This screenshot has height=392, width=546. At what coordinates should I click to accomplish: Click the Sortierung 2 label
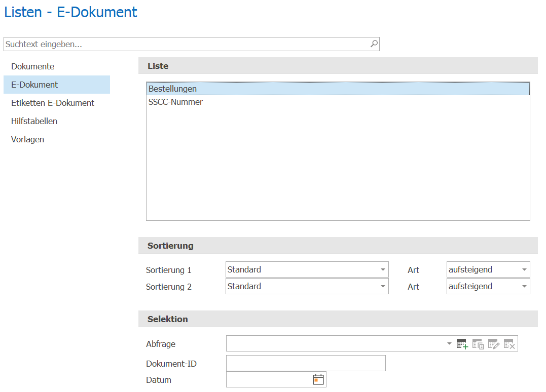pyautogui.click(x=168, y=287)
